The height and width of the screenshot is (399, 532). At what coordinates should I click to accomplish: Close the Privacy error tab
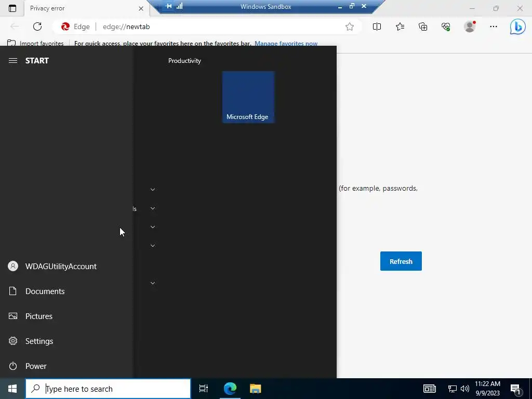tap(141, 8)
